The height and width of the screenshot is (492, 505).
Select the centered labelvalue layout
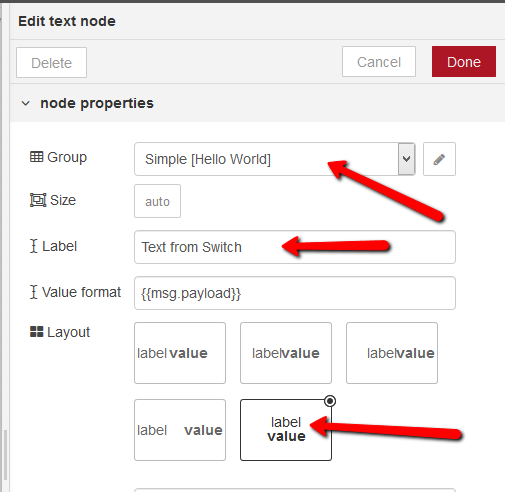click(x=286, y=353)
